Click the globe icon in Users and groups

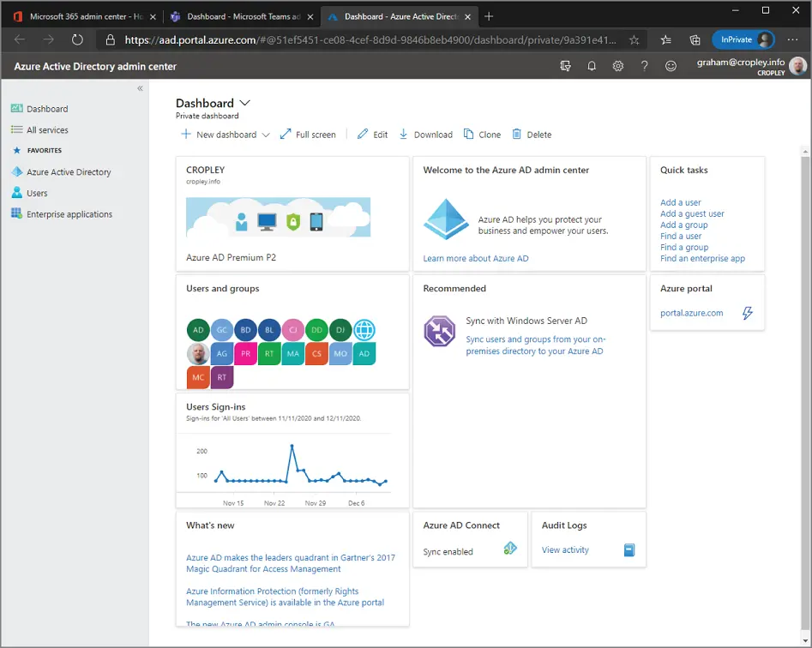[364, 330]
